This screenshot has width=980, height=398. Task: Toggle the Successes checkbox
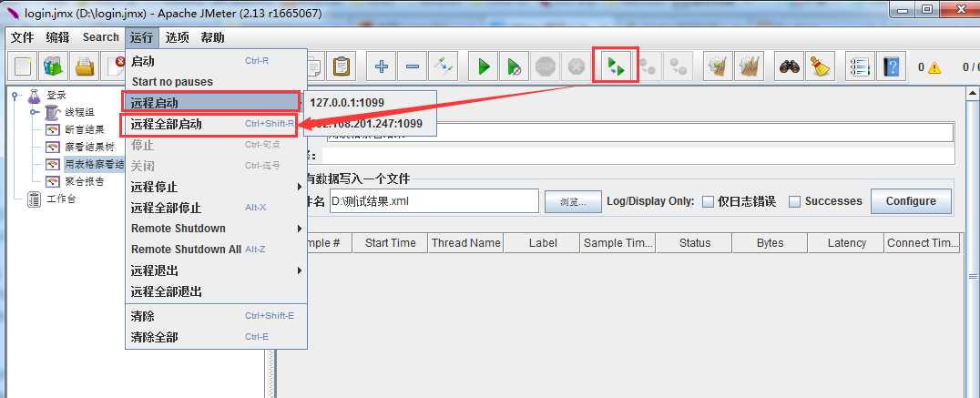pyautogui.click(x=794, y=202)
